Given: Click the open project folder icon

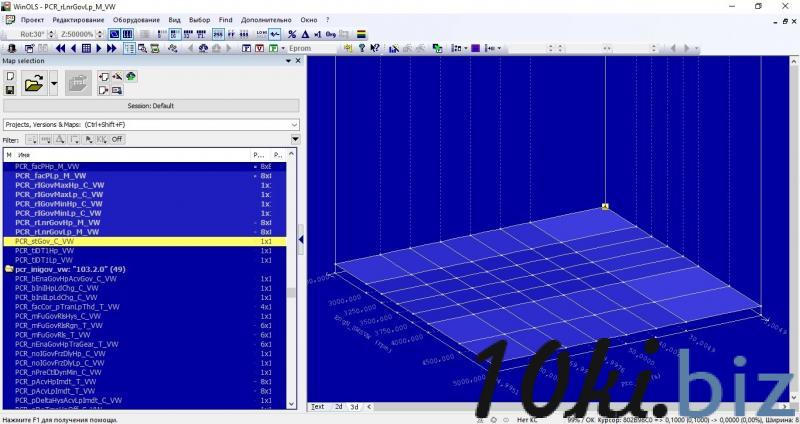Looking at the screenshot, I should pyautogui.click(x=33, y=84).
